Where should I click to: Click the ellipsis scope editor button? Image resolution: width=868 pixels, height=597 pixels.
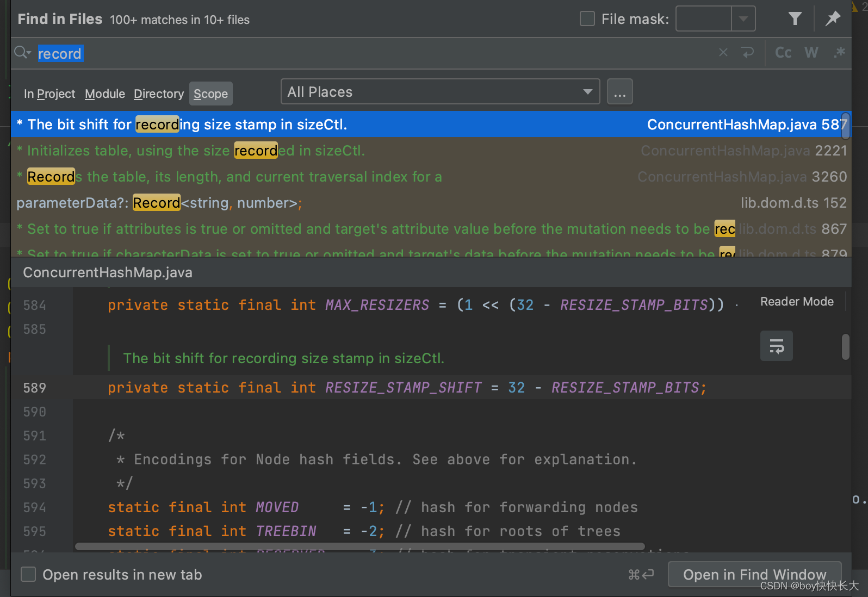point(619,92)
